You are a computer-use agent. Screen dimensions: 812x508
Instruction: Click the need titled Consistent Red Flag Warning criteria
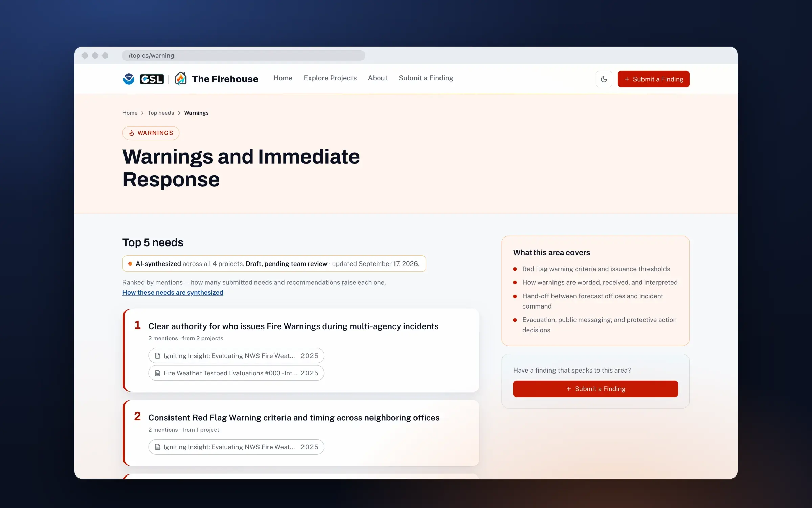point(294,418)
